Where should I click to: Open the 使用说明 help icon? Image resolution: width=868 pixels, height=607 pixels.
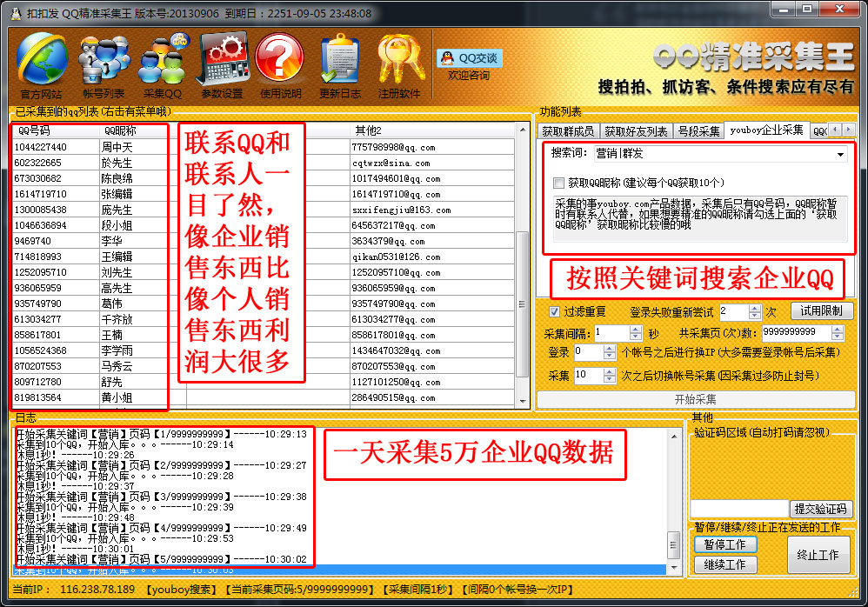coord(281,65)
